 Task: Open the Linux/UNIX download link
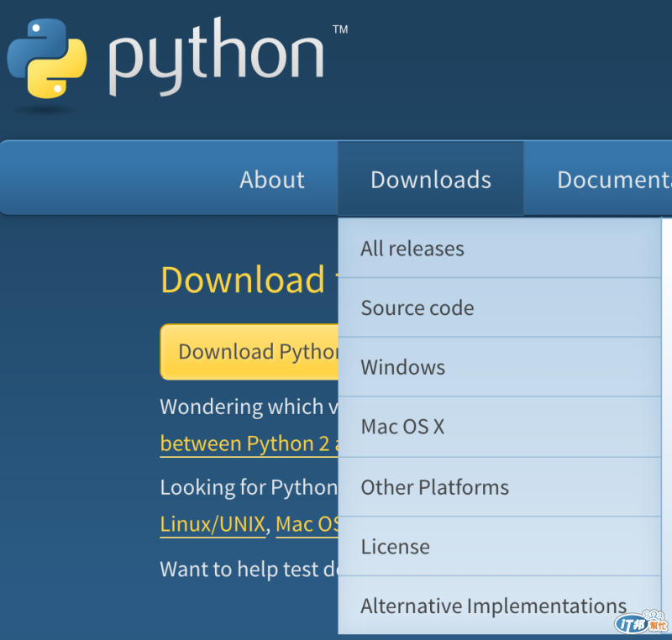coord(213,524)
